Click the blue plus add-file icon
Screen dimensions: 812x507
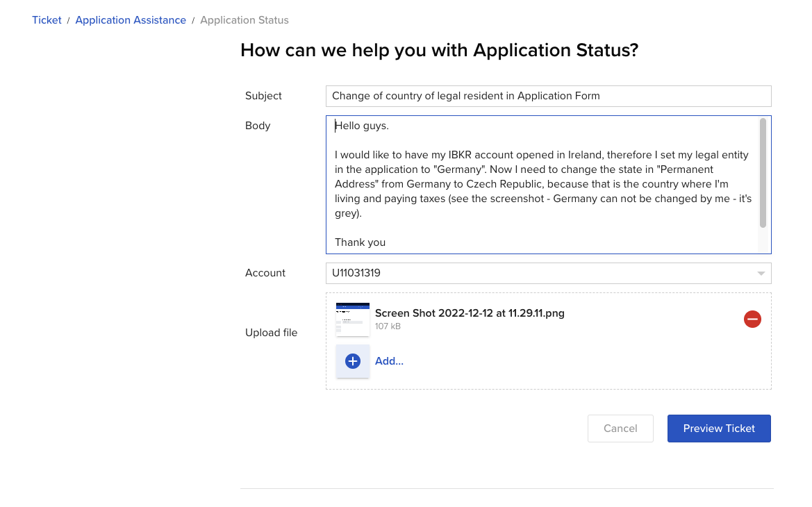tap(353, 361)
